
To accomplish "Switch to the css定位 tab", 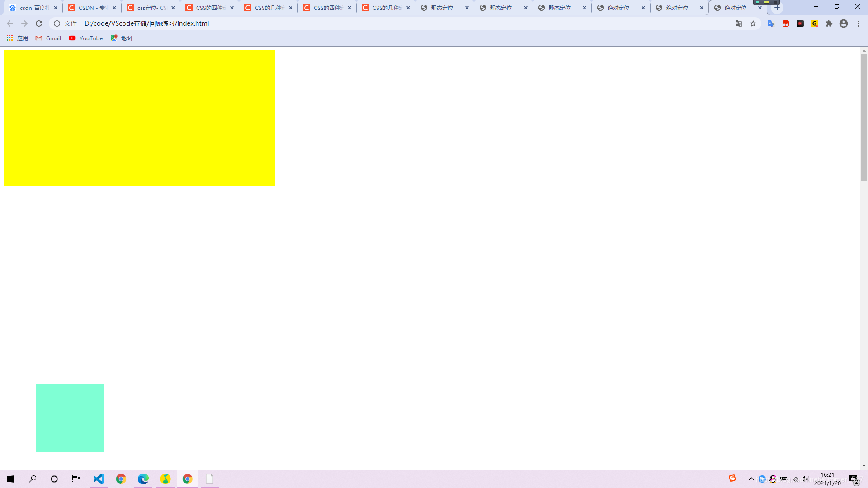I will (x=149, y=8).
